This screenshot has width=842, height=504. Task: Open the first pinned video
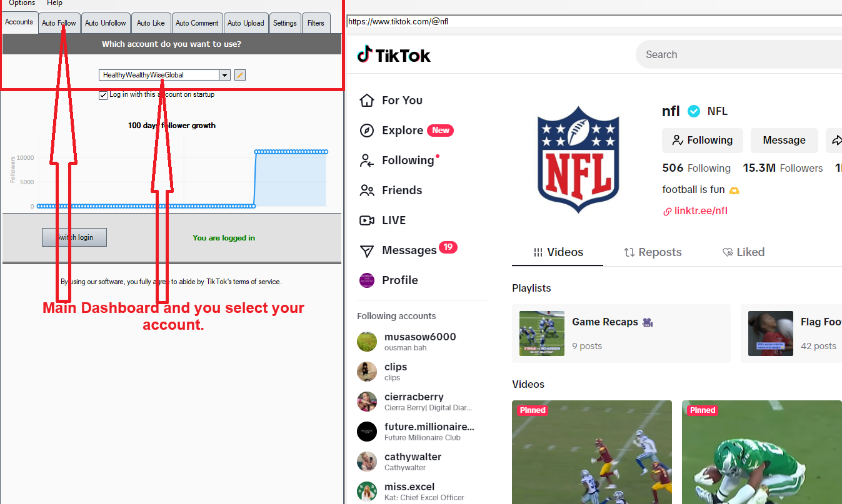(x=592, y=452)
